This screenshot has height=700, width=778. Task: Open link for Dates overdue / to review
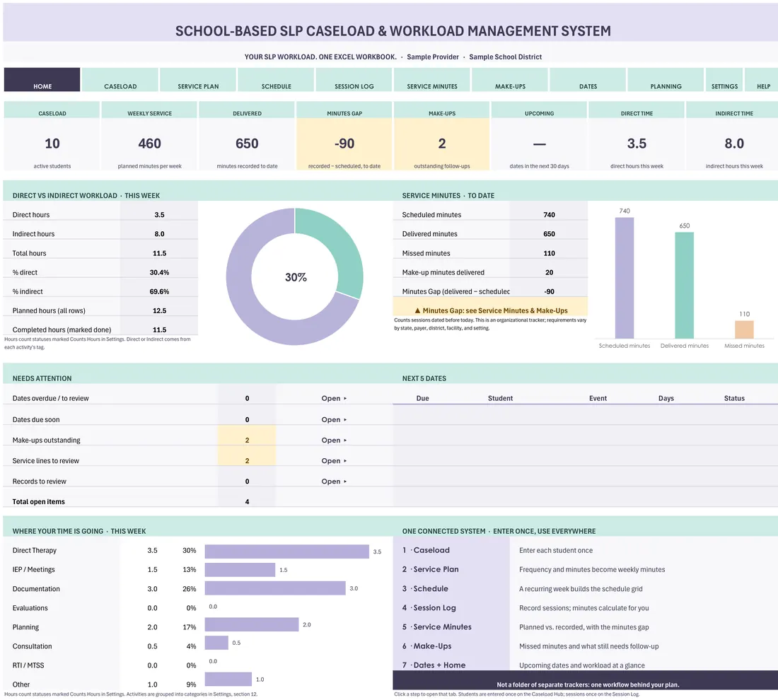click(x=334, y=398)
